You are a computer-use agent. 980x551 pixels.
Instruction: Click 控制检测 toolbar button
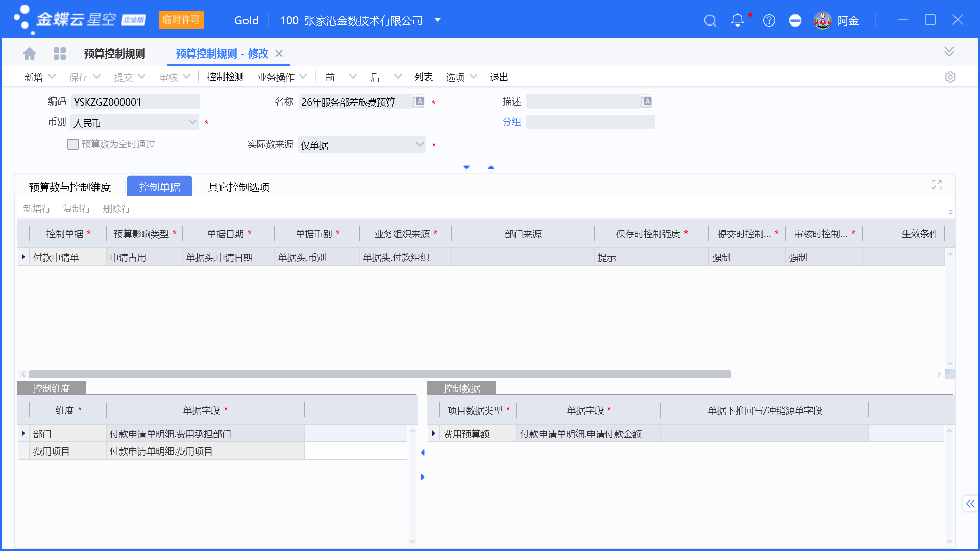pyautogui.click(x=226, y=77)
